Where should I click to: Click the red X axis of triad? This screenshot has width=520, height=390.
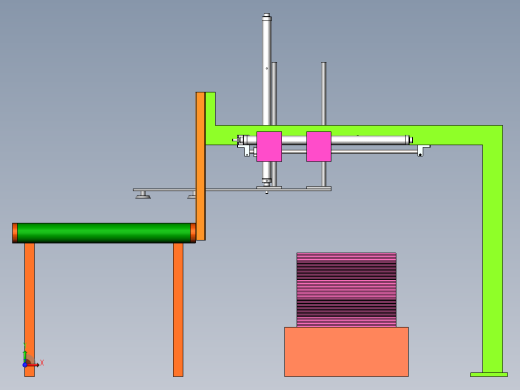coord(33,365)
